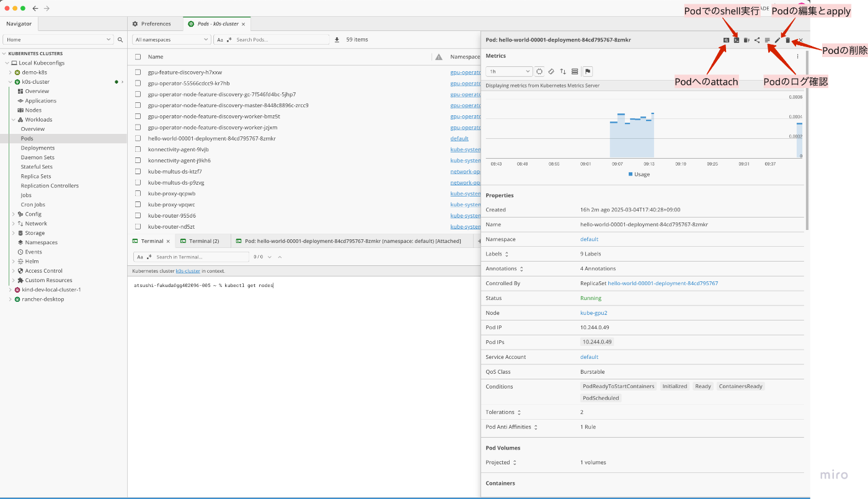The height and width of the screenshot is (499, 868).
Task: Open pod logs using the lines icon
Action: pyautogui.click(x=768, y=40)
